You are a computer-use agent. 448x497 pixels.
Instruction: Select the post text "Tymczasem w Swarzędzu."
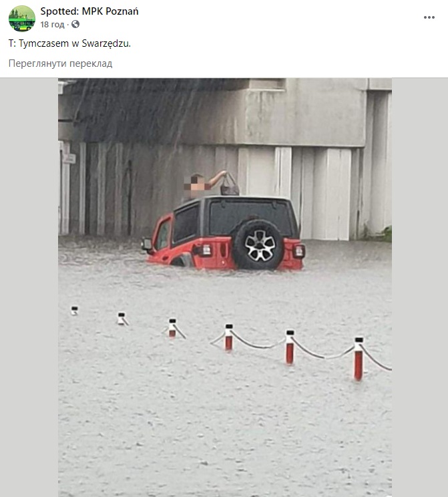75,43
